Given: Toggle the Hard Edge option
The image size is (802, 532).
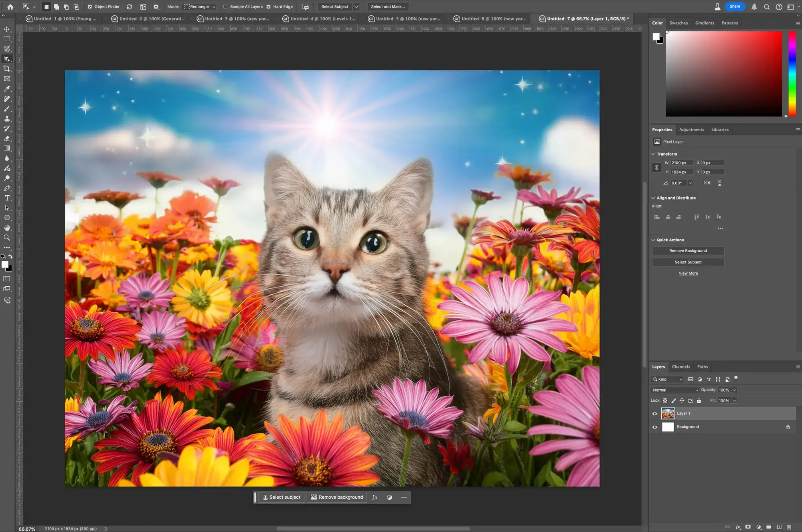Looking at the screenshot, I should click(270, 6).
